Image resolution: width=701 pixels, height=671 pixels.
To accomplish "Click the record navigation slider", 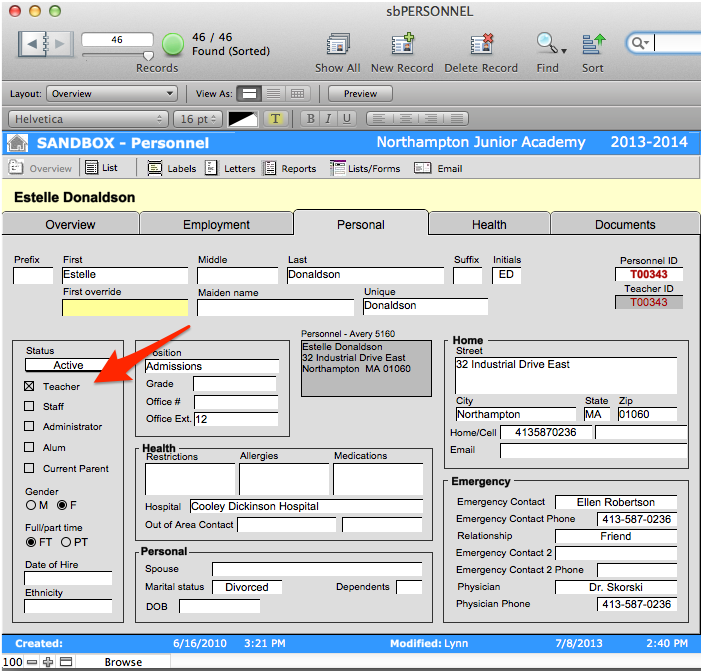I will (116, 56).
